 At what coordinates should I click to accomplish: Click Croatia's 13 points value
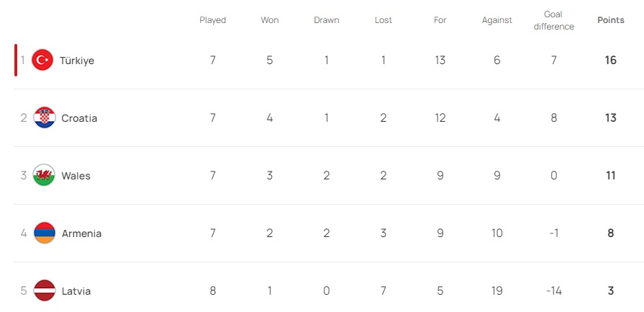coord(611,118)
